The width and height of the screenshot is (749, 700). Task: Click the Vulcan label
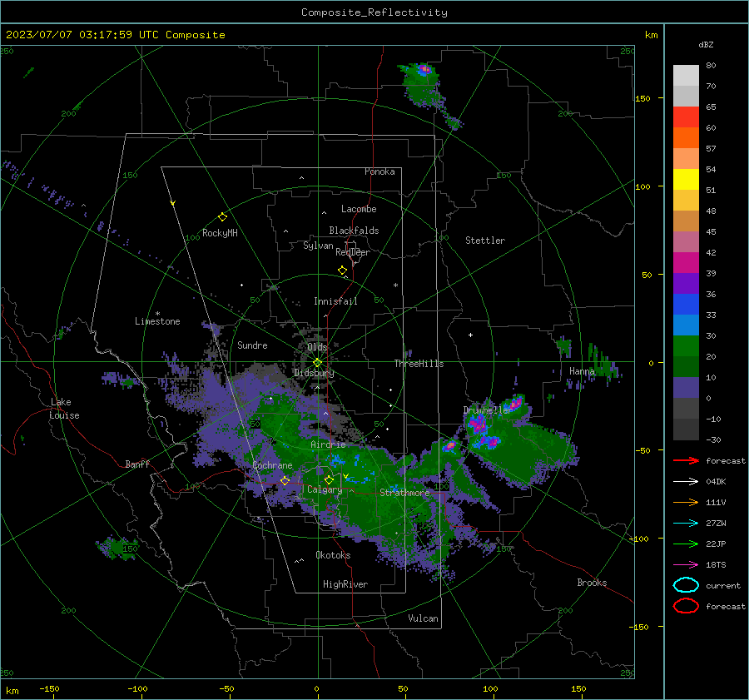423,618
